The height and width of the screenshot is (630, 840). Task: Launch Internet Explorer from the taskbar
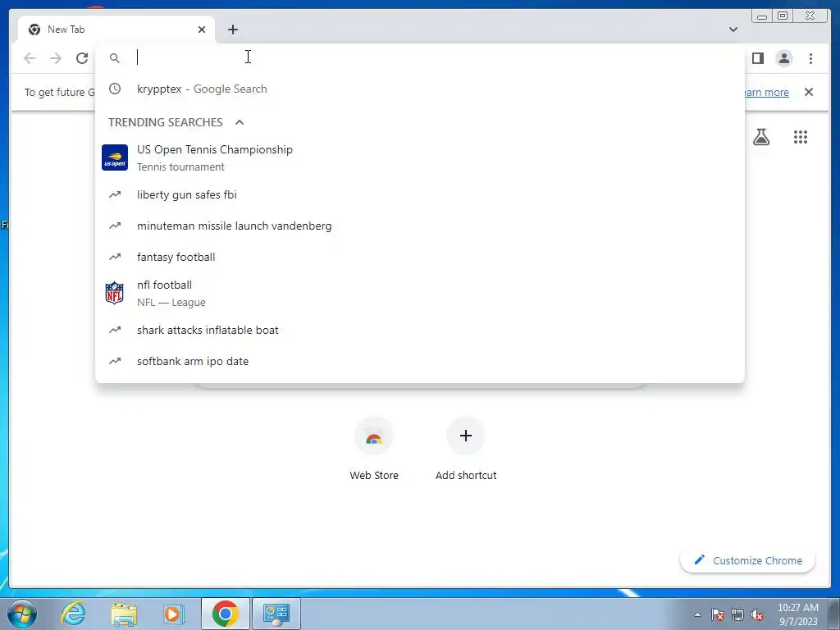click(73, 614)
